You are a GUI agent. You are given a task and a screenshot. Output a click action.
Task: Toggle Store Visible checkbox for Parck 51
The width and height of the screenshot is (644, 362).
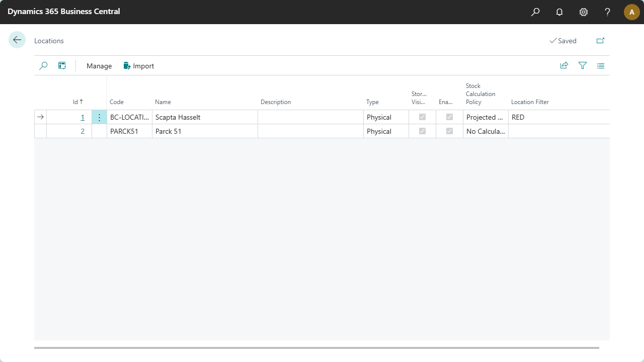click(422, 131)
